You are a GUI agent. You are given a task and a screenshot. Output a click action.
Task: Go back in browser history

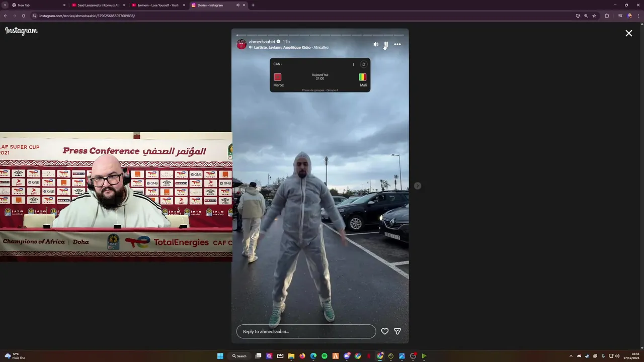[6, 16]
